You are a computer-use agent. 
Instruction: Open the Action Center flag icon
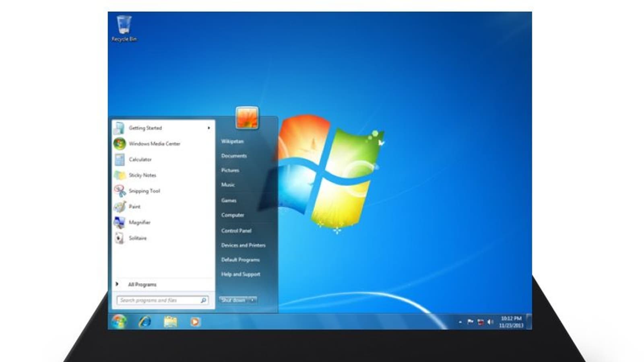[x=470, y=322]
